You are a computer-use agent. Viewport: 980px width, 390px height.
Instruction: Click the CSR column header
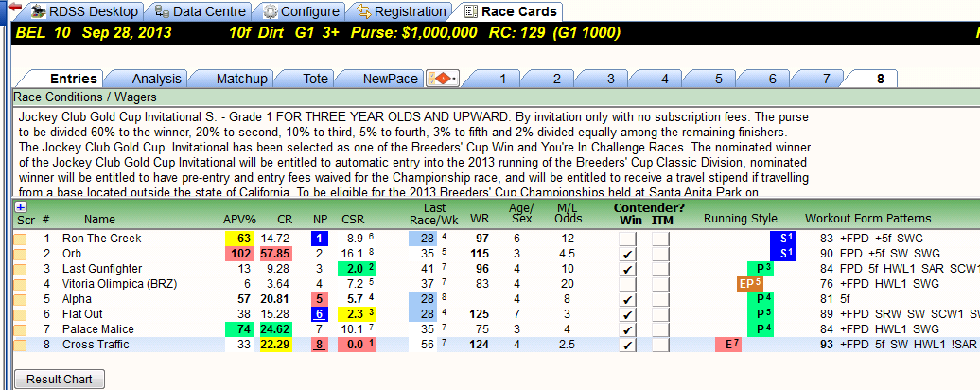(353, 219)
